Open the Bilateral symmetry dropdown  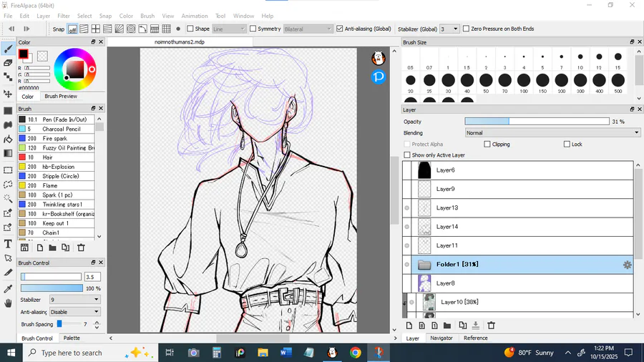pos(308,29)
